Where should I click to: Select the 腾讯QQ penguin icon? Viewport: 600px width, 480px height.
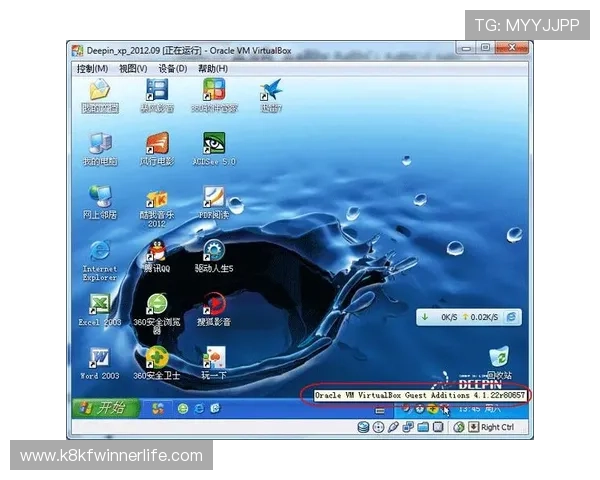click(157, 250)
